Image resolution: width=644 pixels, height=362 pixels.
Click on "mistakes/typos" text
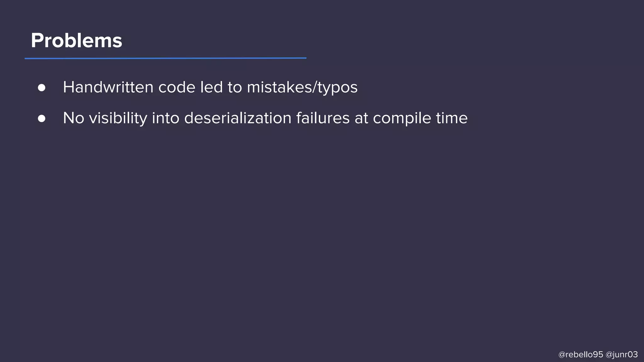click(x=302, y=87)
